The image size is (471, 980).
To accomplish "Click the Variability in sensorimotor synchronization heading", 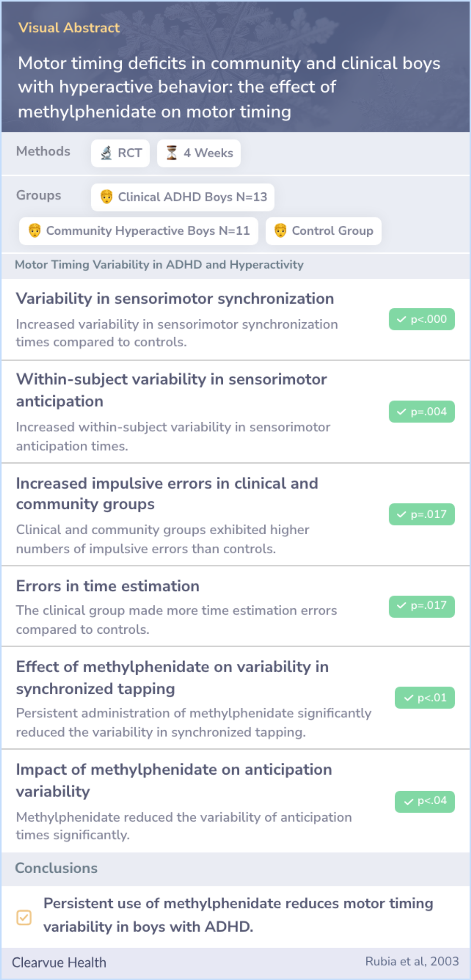I will click(175, 299).
